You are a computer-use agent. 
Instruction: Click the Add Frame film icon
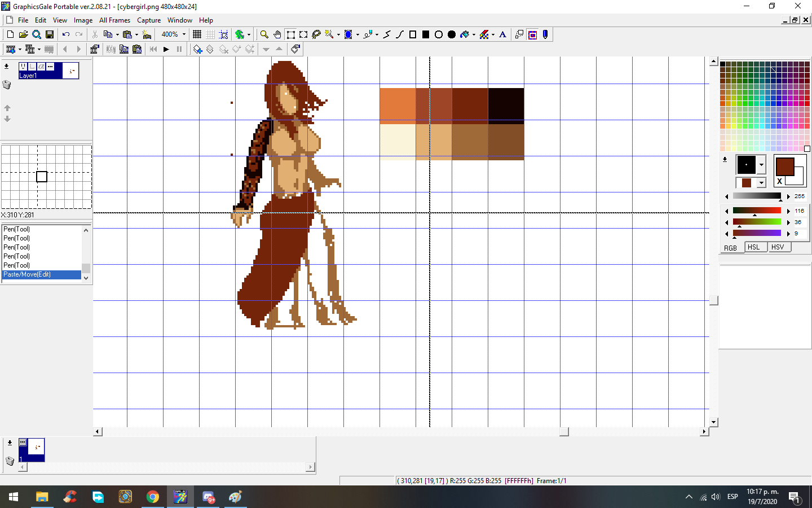pos(10,49)
